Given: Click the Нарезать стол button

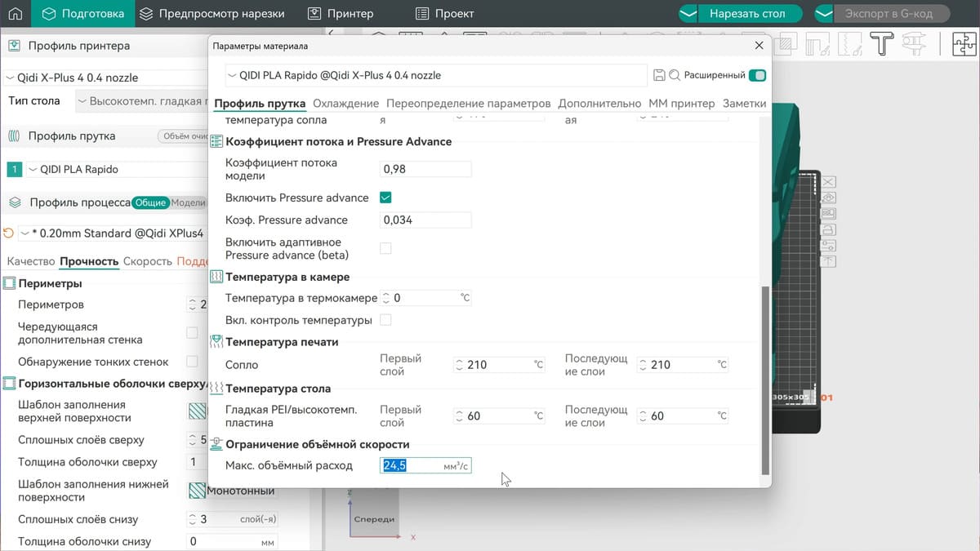Looking at the screenshot, I should 750,13.
